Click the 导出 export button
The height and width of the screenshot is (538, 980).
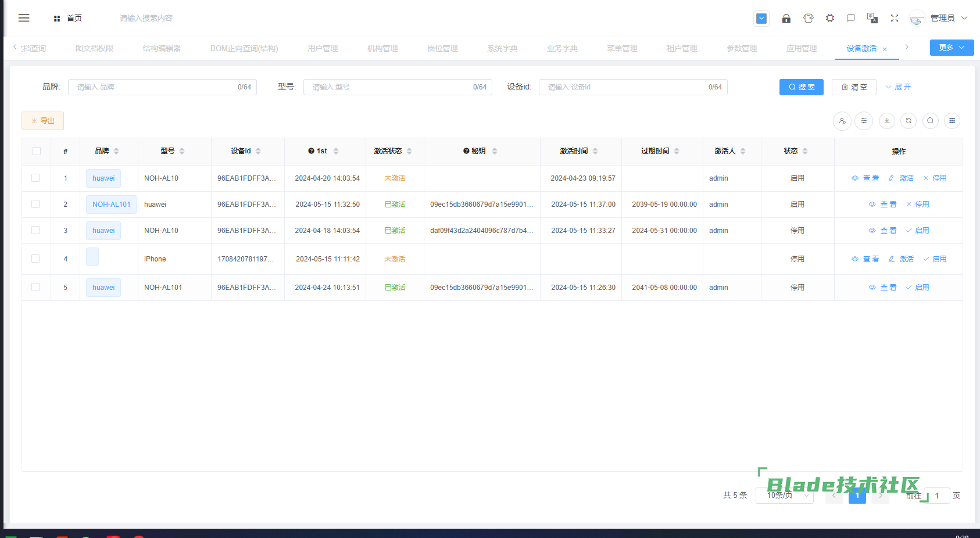tap(42, 121)
